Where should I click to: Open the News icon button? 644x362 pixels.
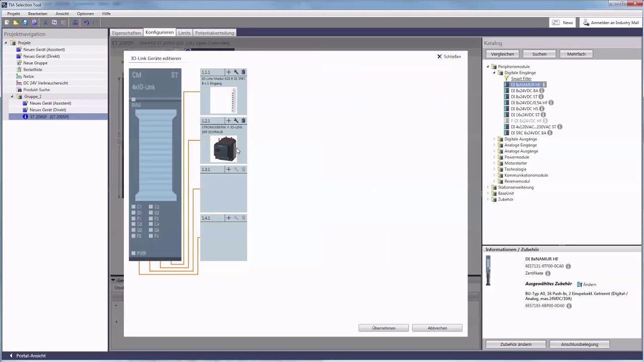[562, 23]
